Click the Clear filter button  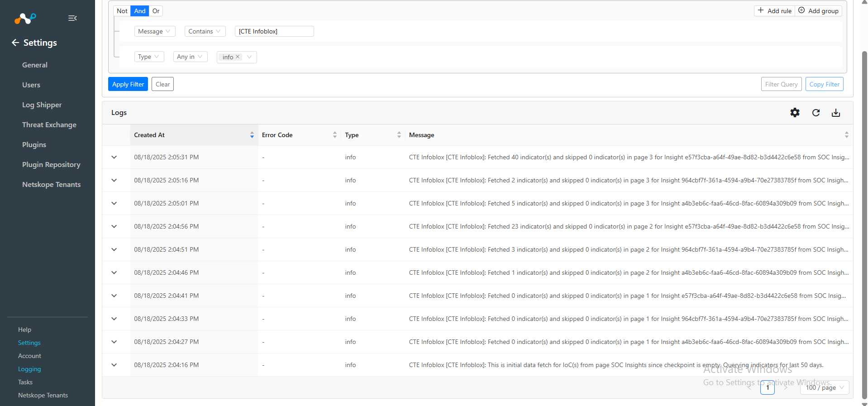162,84
